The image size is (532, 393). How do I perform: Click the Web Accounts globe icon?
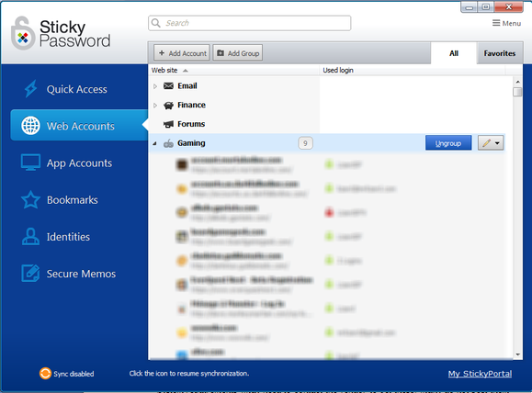coord(30,126)
